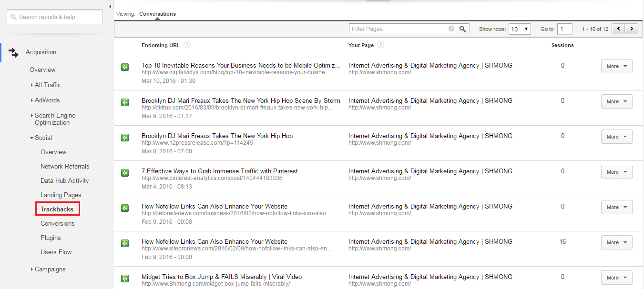Image resolution: width=644 pixels, height=289 pixels.
Task: Click the 1 - 10 of 12 range text
Action: pyautogui.click(x=595, y=29)
